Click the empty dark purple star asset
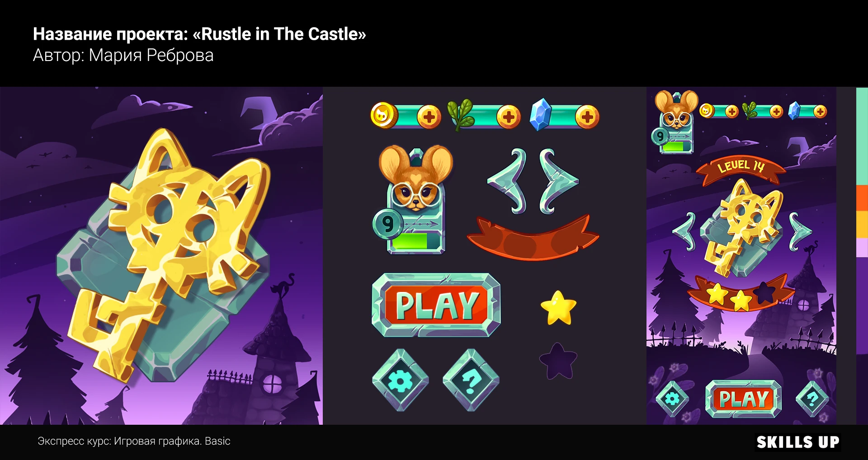This screenshot has height=460, width=868. tap(558, 361)
